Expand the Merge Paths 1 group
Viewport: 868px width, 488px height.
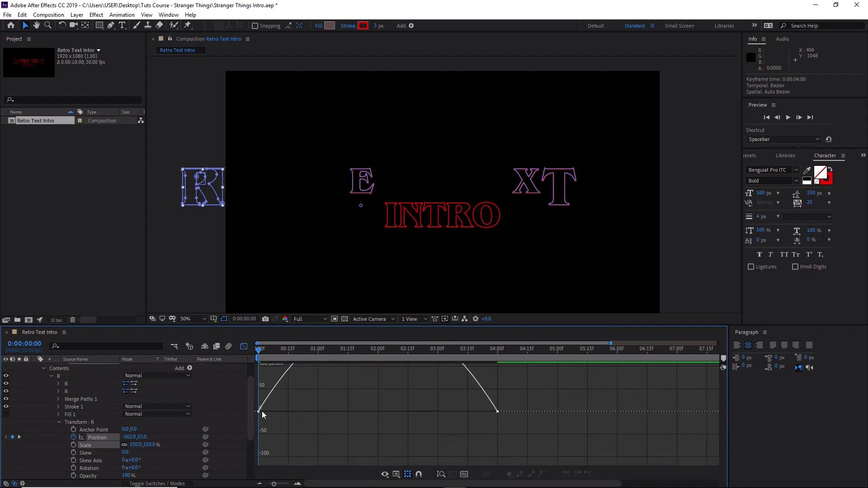point(58,399)
